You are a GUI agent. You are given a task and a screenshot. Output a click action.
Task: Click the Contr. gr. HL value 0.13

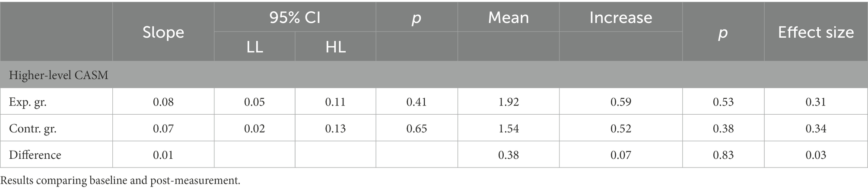tap(335, 128)
